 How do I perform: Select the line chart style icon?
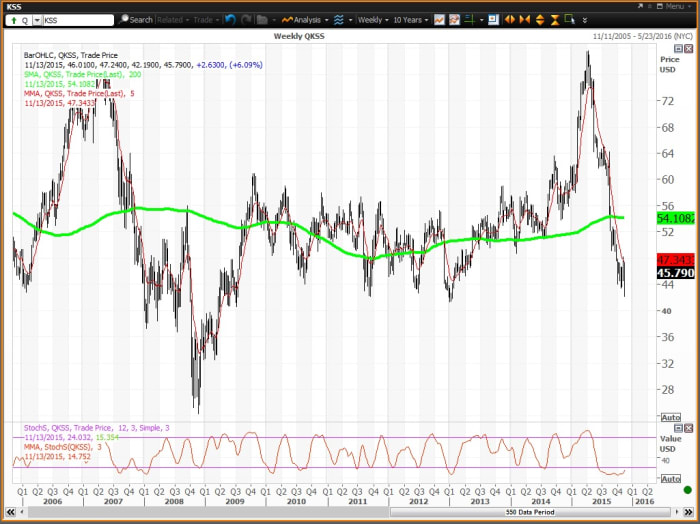click(x=439, y=20)
